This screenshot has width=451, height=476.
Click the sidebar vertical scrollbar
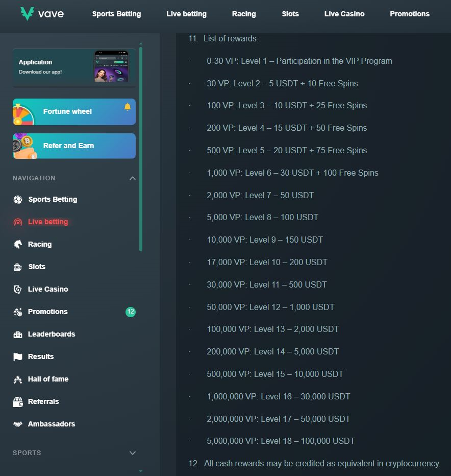click(141, 148)
